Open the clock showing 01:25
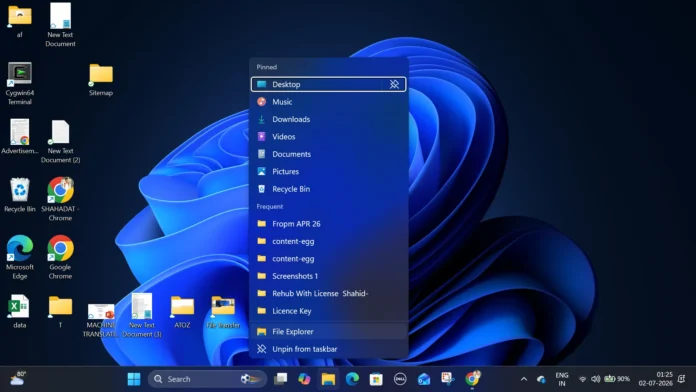This screenshot has height=392, width=696. (656, 379)
